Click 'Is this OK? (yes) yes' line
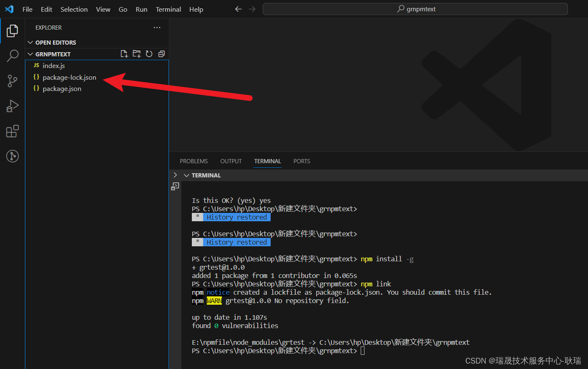 (x=231, y=200)
